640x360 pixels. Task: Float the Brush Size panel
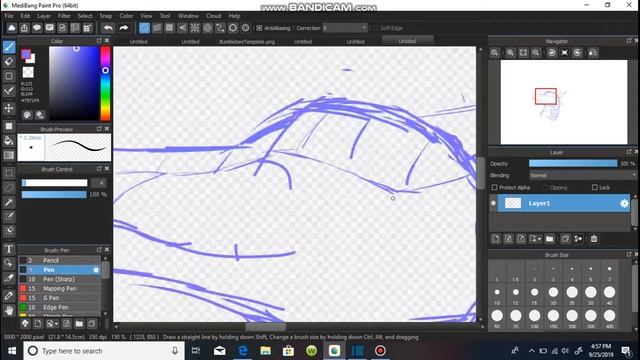[x=629, y=254]
